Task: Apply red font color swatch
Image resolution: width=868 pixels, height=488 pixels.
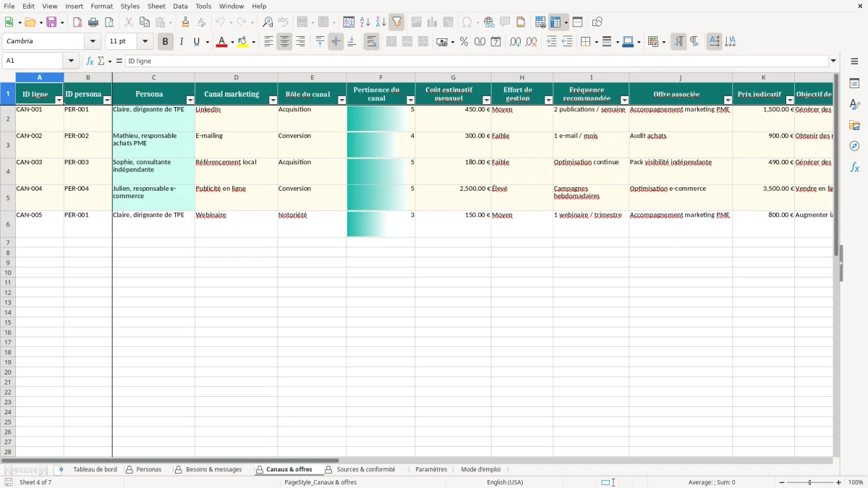Action: [221, 42]
